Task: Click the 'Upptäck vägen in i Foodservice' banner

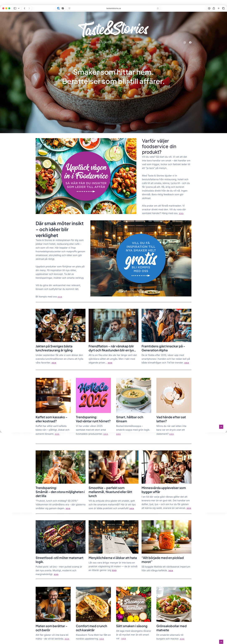Action: click(x=86, y=176)
